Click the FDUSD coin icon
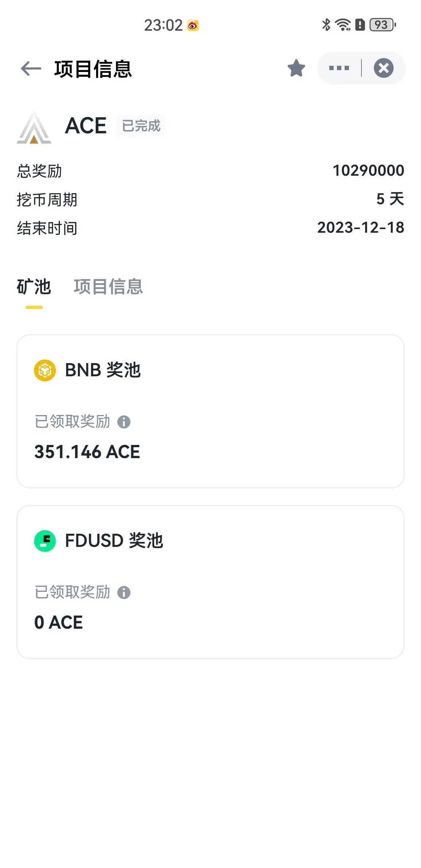The image size is (421, 868). (x=45, y=541)
